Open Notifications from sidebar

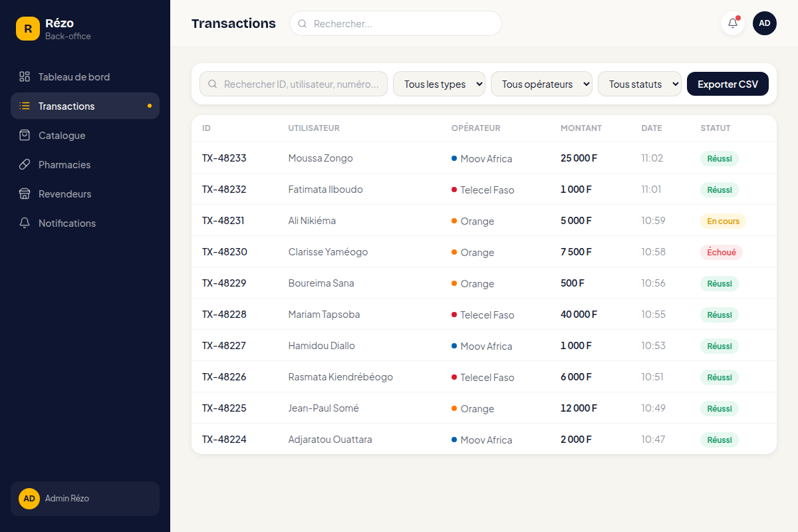85,223
